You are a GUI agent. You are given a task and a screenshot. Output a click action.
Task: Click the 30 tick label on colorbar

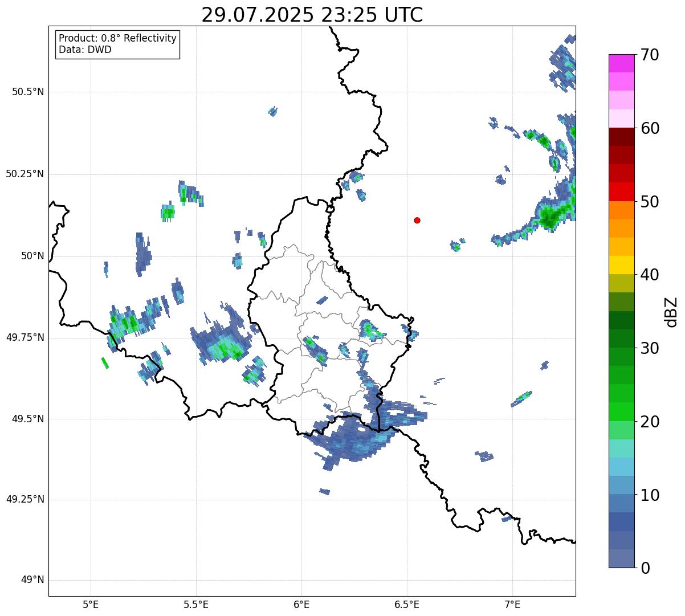[x=650, y=348]
